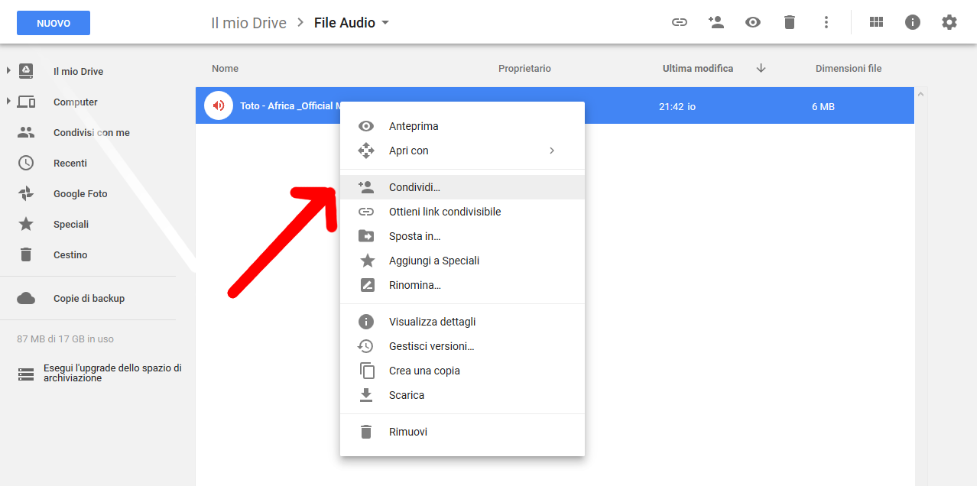Expand the Apri con submenu
Image resolution: width=980 pixels, height=486 pixels.
click(x=551, y=151)
